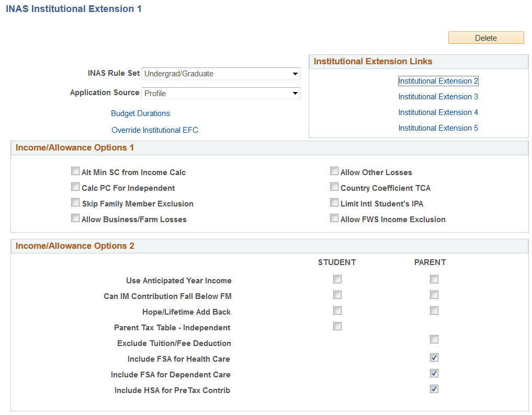Check Student Use Anticipated Year Income
This screenshot has width=532, height=415.
point(337,279)
